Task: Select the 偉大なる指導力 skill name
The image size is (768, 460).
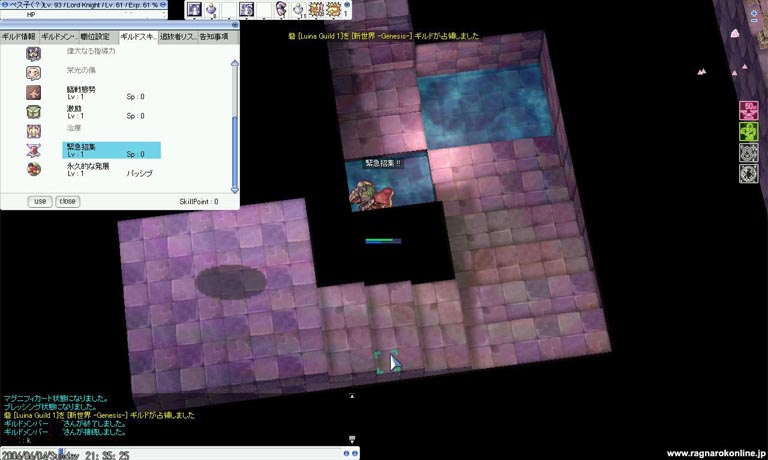Action: coord(91,51)
